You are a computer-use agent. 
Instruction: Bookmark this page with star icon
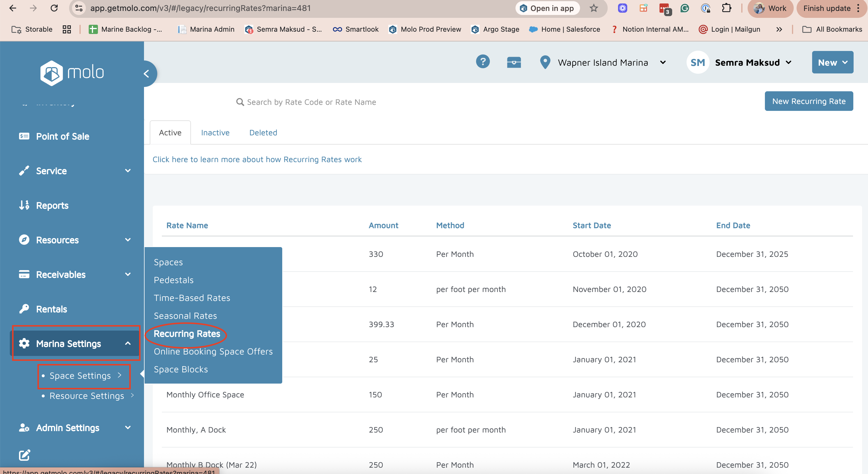point(594,8)
